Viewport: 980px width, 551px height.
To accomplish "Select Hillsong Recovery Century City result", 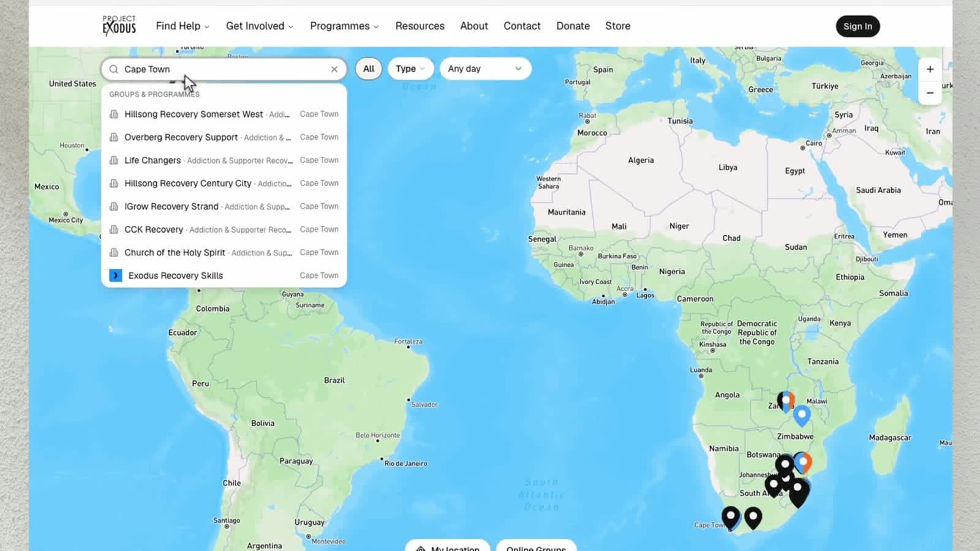I will [224, 183].
